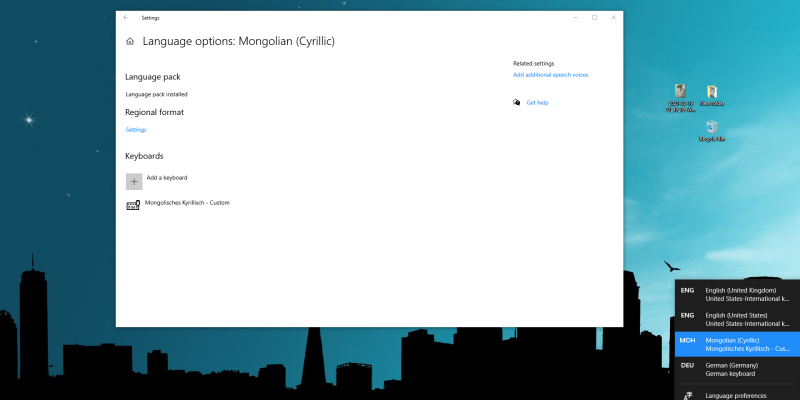Click the plus icon to add keyboard
This screenshot has width=800, height=400.
pyautogui.click(x=134, y=181)
